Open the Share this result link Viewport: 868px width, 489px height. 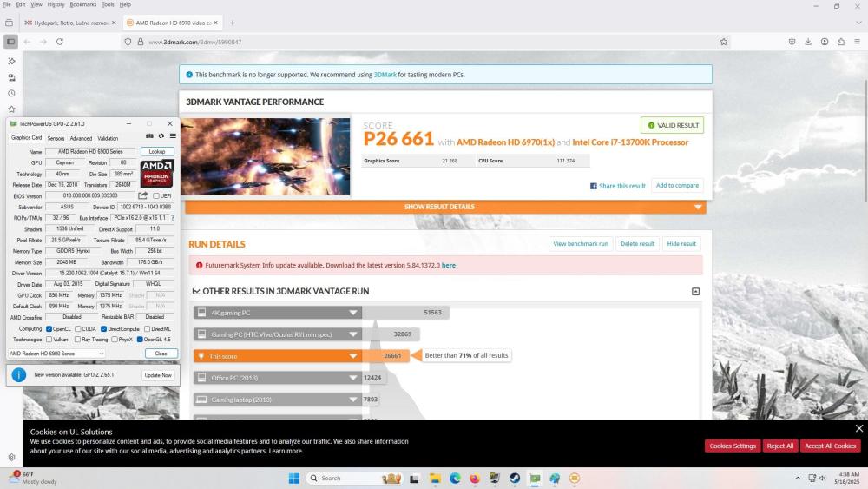click(618, 186)
